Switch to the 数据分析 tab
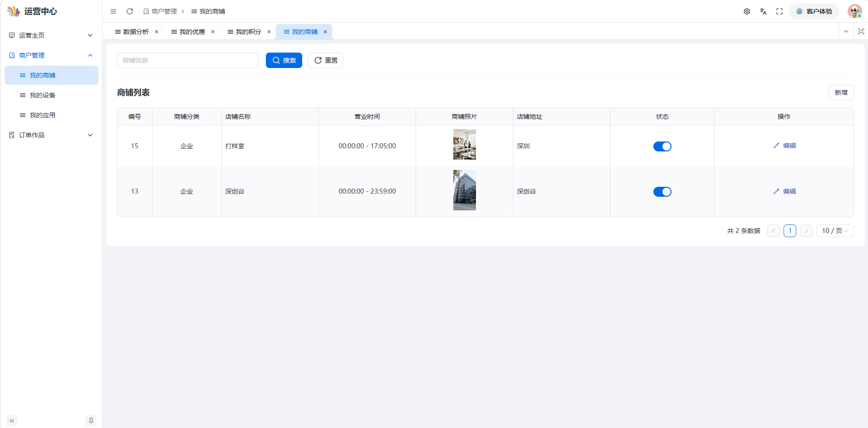 point(136,32)
